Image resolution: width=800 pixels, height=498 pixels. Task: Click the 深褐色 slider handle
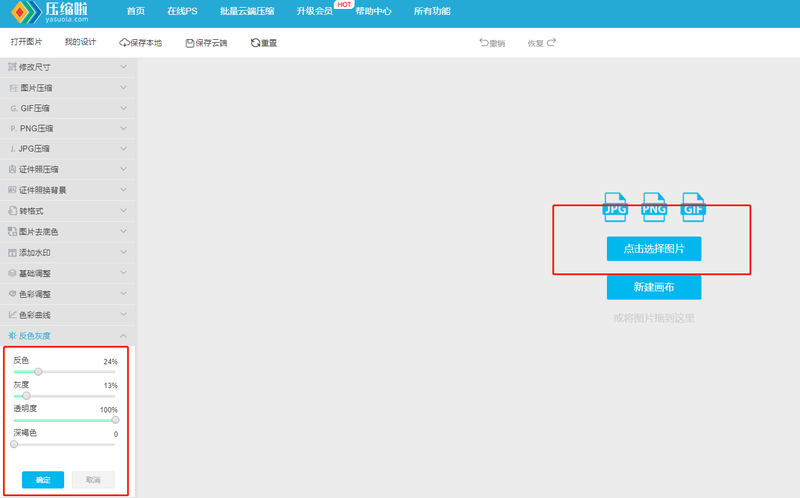tap(14, 444)
